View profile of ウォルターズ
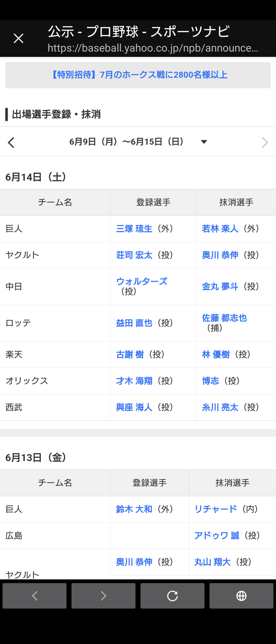Viewport: 276px width, 644px height. click(x=142, y=281)
